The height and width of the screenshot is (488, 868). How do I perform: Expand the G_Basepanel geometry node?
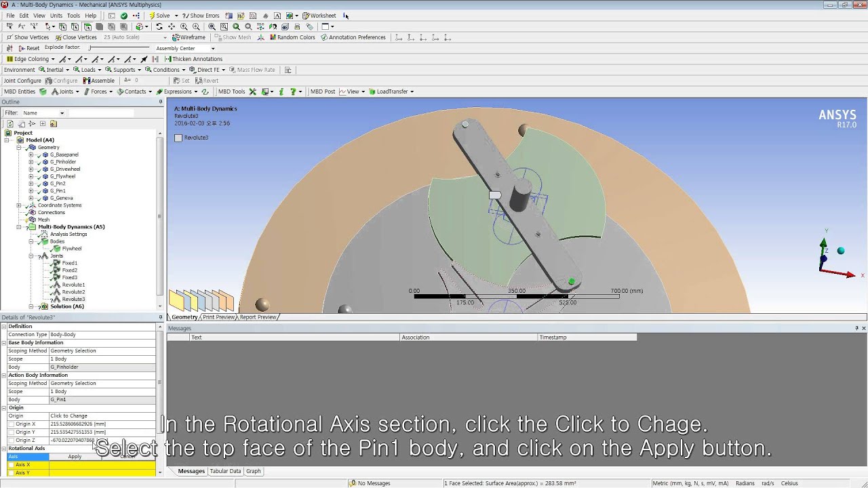coord(31,155)
